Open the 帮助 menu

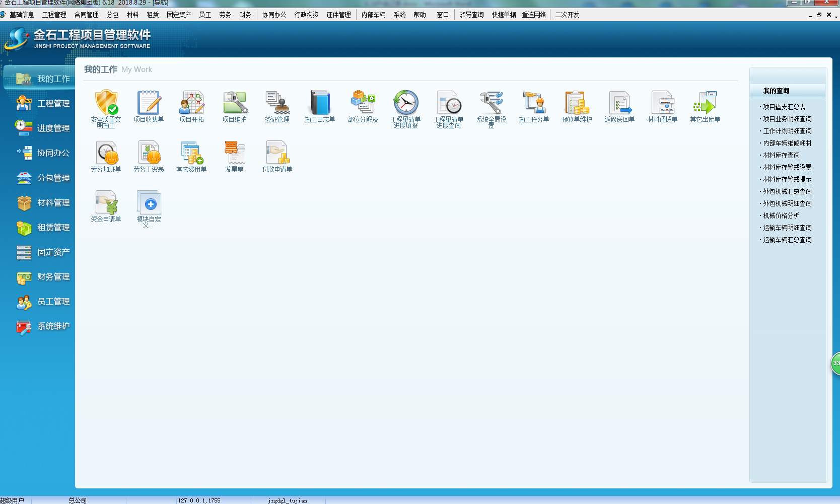419,15
